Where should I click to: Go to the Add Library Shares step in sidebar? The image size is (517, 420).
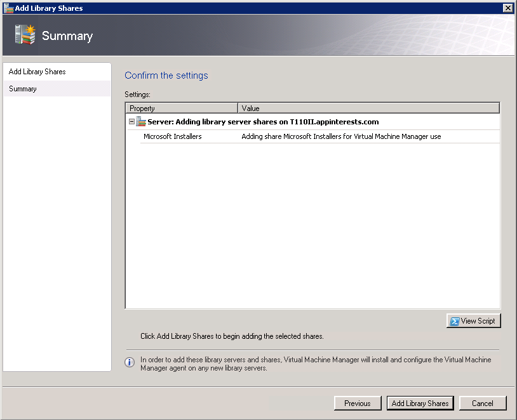point(37,72)
